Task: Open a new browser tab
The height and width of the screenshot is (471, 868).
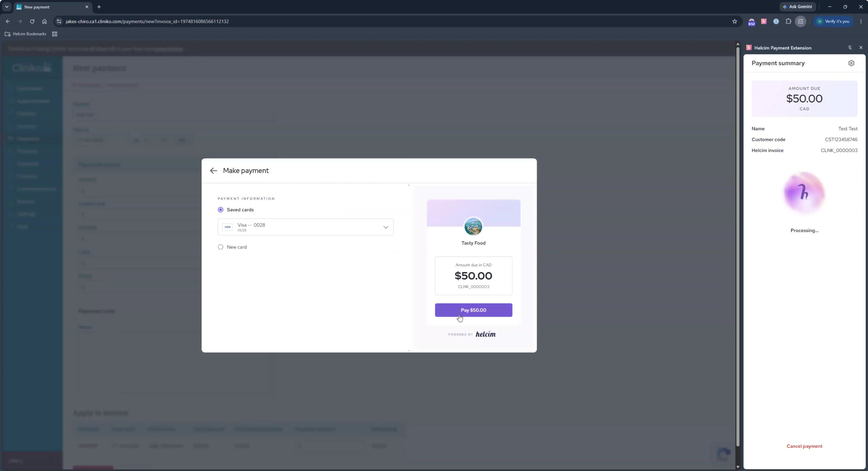Action: (99, 7)
